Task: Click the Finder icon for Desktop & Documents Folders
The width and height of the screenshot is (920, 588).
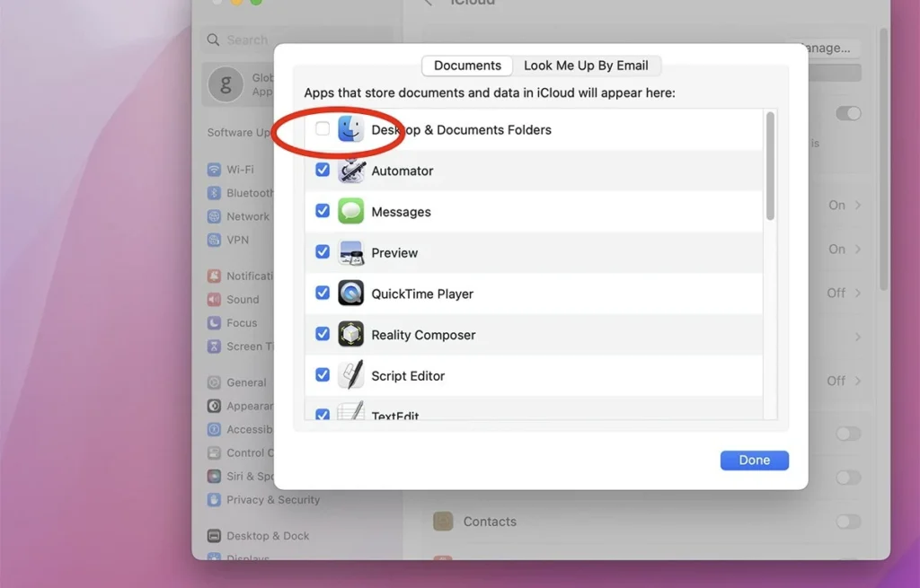Action: [x=351, y=129]
